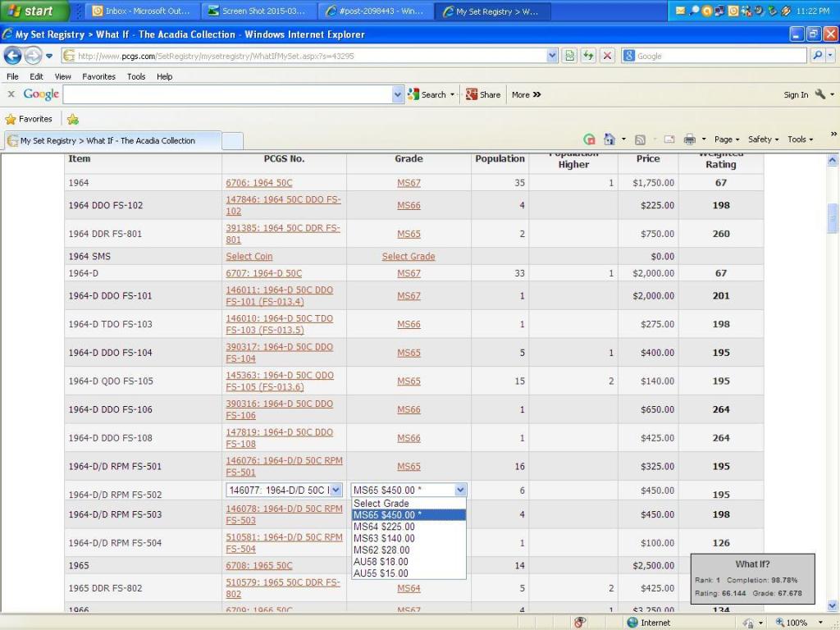Screen dimensions: 840x630
Task: Click the Google Search toolbar button
Action: (431, 94)
